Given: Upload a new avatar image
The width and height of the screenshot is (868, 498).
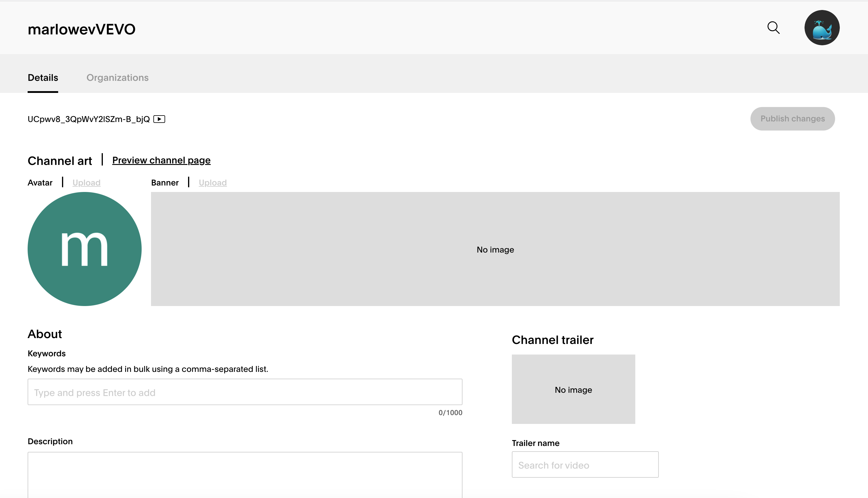Looking at the screenshot, I should tap(86, 183).
